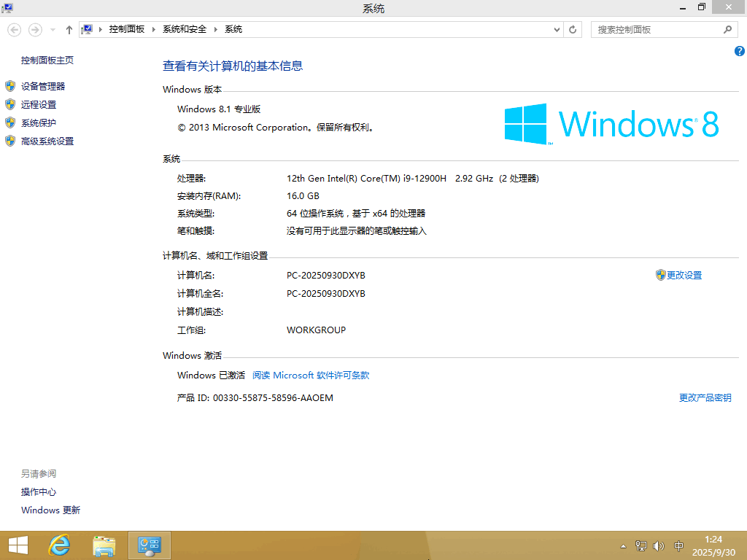Click the System window icon on taskbar
Screen dimensions: 747x560
coord(149,545)
